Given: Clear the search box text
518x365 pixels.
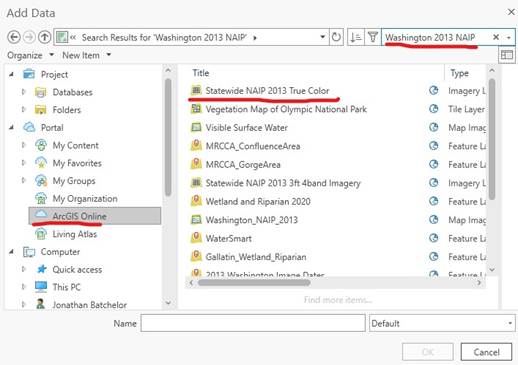Looking at the screenshot, I should click(x=496, y=37).
